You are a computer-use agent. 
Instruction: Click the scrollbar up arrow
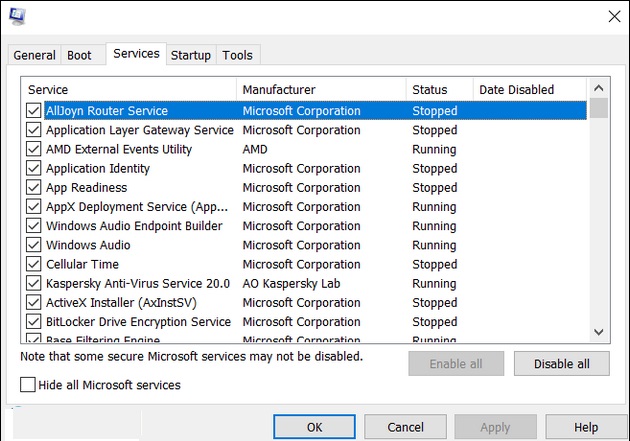[599, 88]
